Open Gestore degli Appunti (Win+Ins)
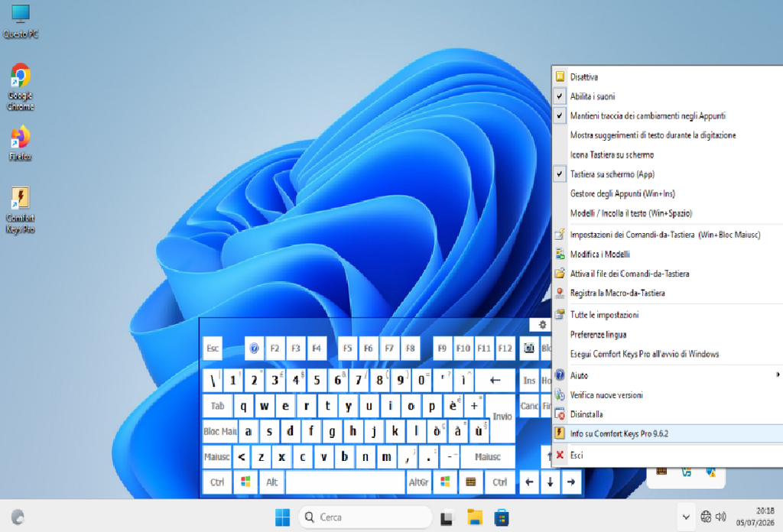This screenshot has width=783, height=532. 668,193
